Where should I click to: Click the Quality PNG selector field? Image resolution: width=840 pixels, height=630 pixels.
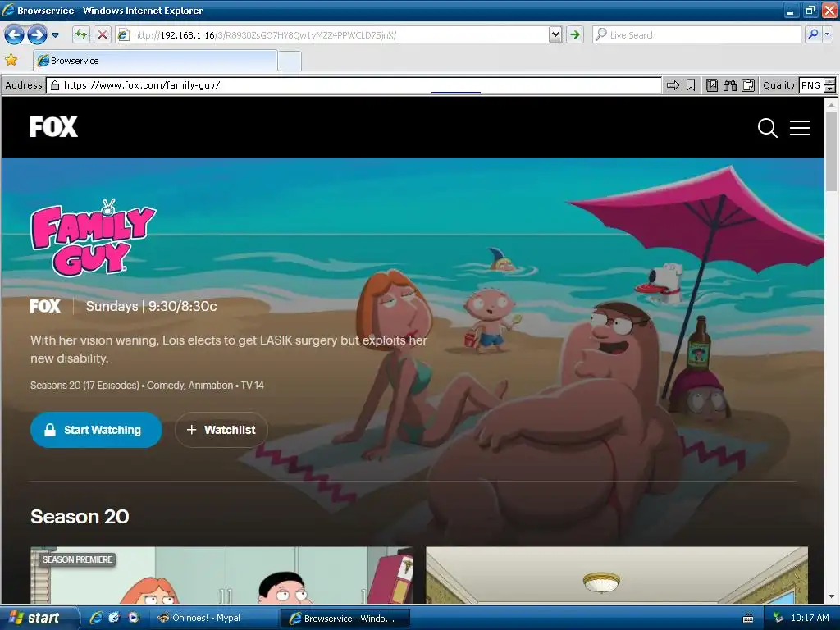[x=811, y=85]
